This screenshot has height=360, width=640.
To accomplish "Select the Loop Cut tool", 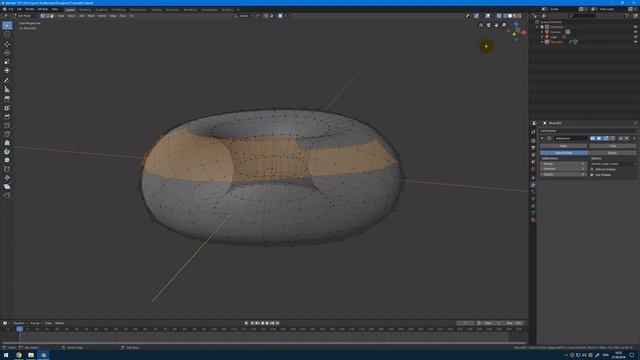I will 7,125.
